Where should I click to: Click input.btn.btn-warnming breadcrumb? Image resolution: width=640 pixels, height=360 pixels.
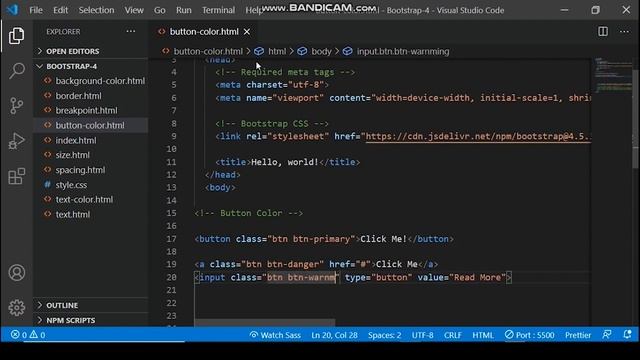403,51
